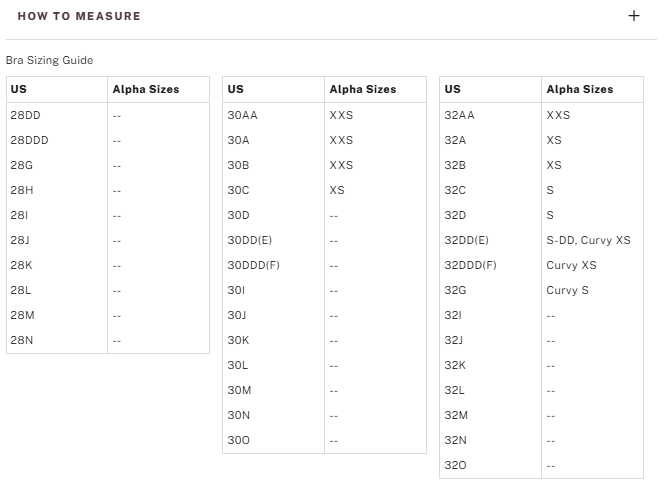Screen dimensions: 667x487
Task: Select the 32DD(E) size cell
Action: point(466,240)
